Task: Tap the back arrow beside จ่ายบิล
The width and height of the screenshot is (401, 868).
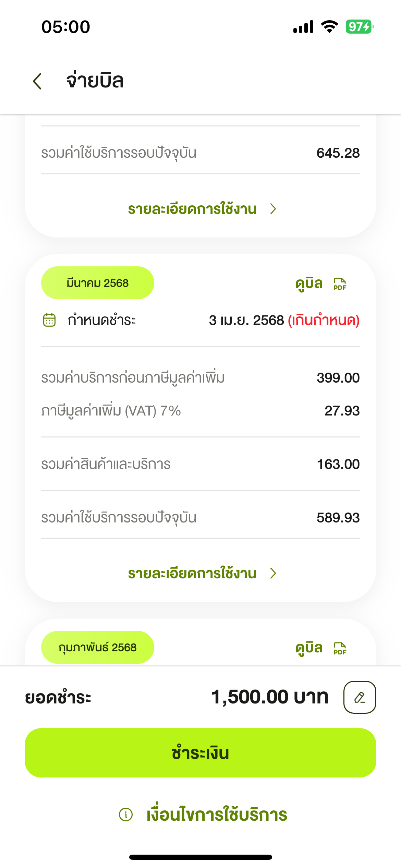Action: (x=37, y=81)
